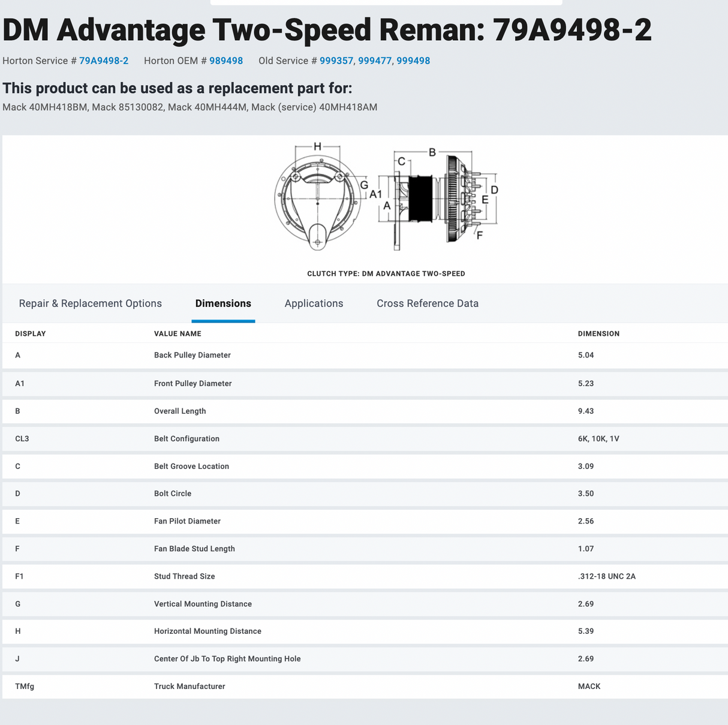
Task: Click the DM Advantage Two-Speed Reman title
Action: [327, 29]
